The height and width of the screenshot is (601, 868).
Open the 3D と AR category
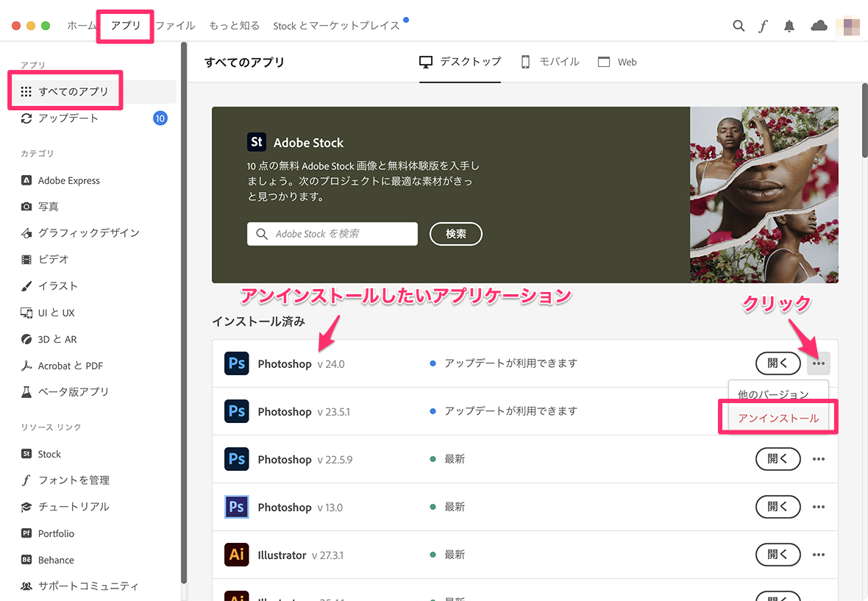point(26,338)
